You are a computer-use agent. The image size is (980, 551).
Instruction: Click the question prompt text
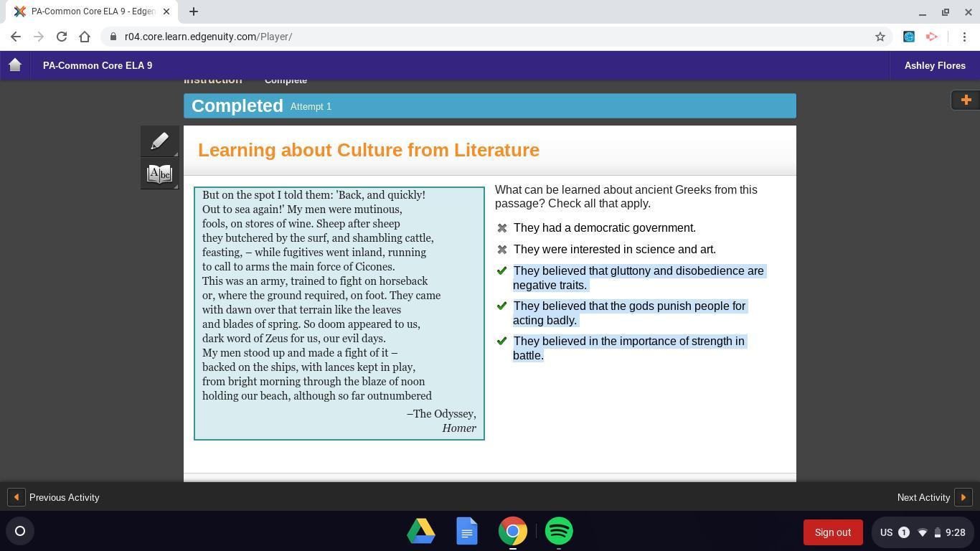(x=626, y=197)
